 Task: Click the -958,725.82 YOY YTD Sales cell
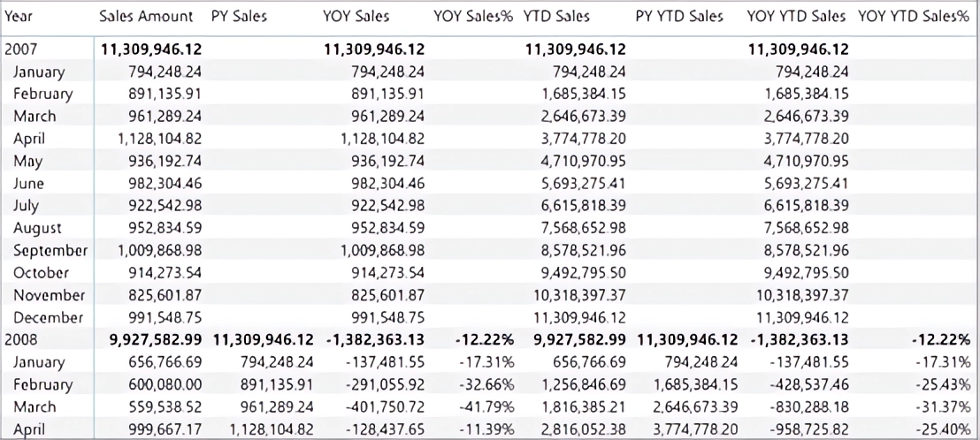808,429
